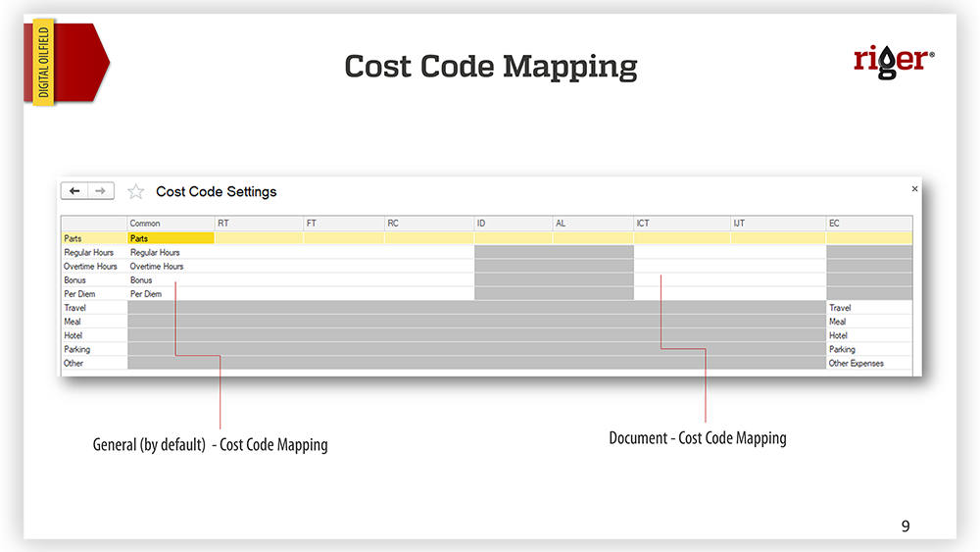Select the Overtime Hours row label
The width and height of the screenshot is (980, 552).
[94, 267]
